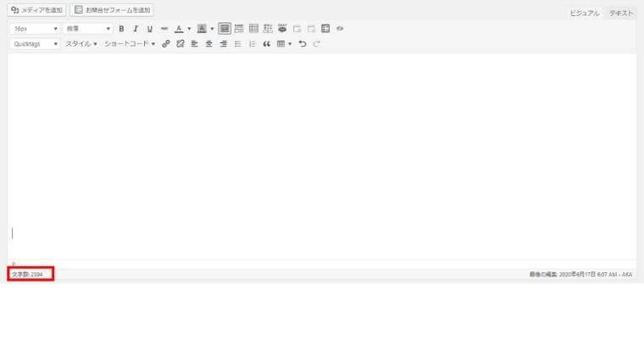The height and width of the screenshot is (363, 644).
Task: Open the スタイル styles menu
Action: [81, 43]
